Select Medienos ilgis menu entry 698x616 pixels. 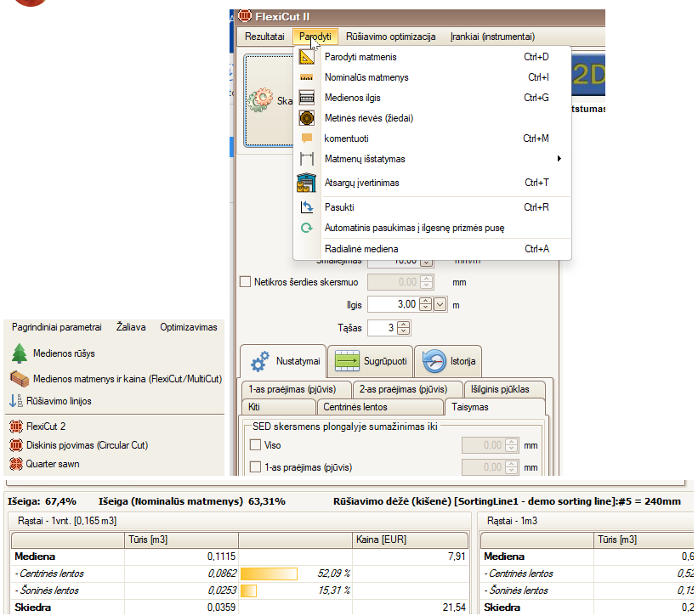pos(432,98)
